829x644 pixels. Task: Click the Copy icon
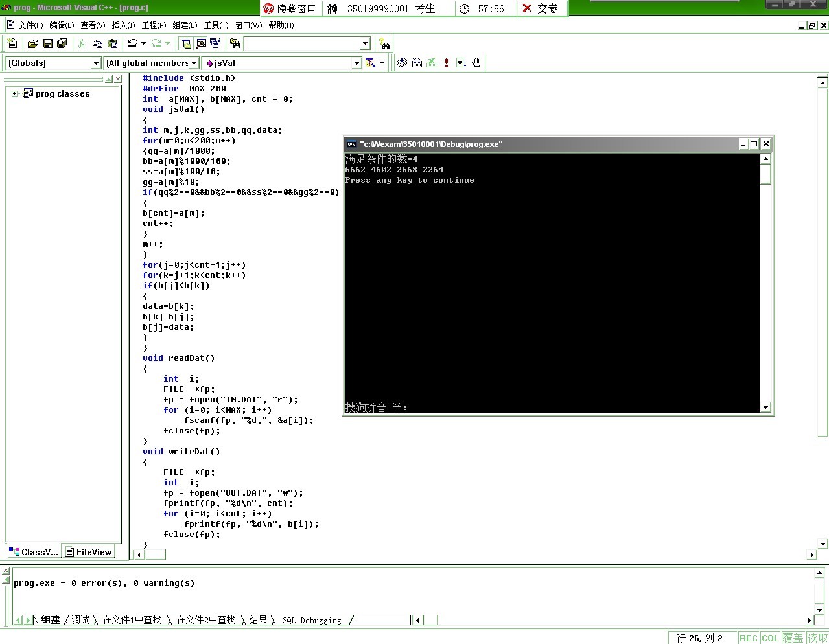pos(97,43)
